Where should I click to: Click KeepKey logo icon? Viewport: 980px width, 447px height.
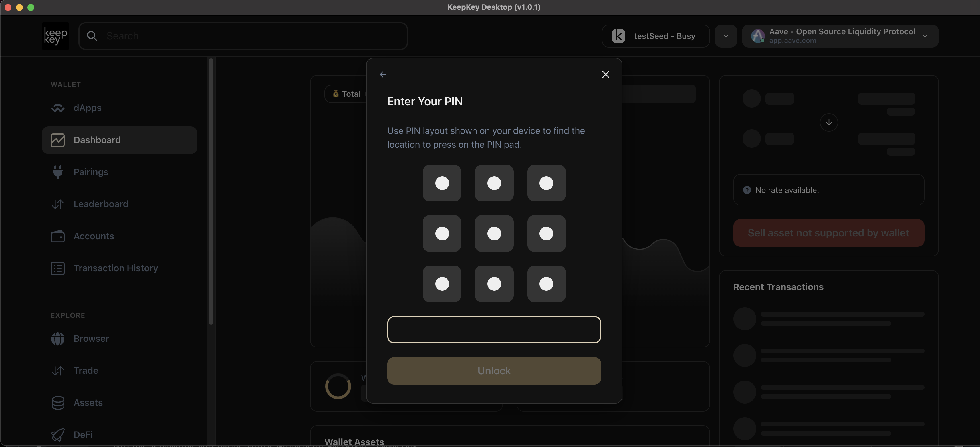pos(55,36)
